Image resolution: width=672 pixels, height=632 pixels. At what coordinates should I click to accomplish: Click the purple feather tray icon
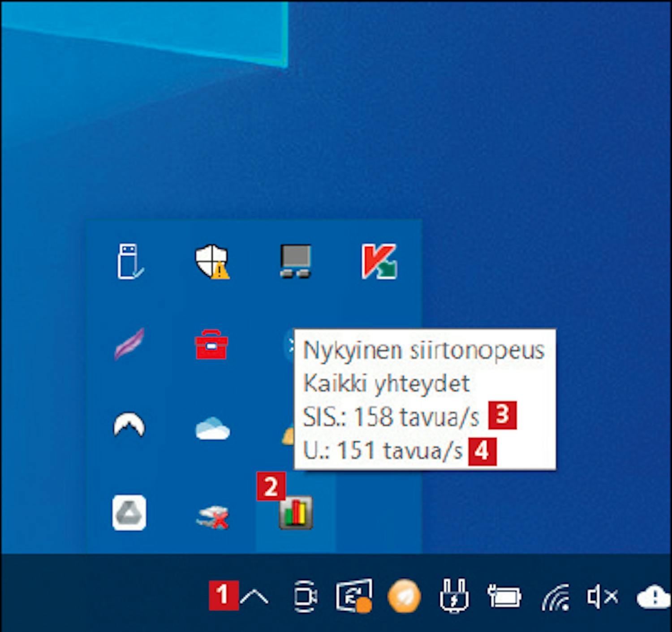click(x=129, y=344)
